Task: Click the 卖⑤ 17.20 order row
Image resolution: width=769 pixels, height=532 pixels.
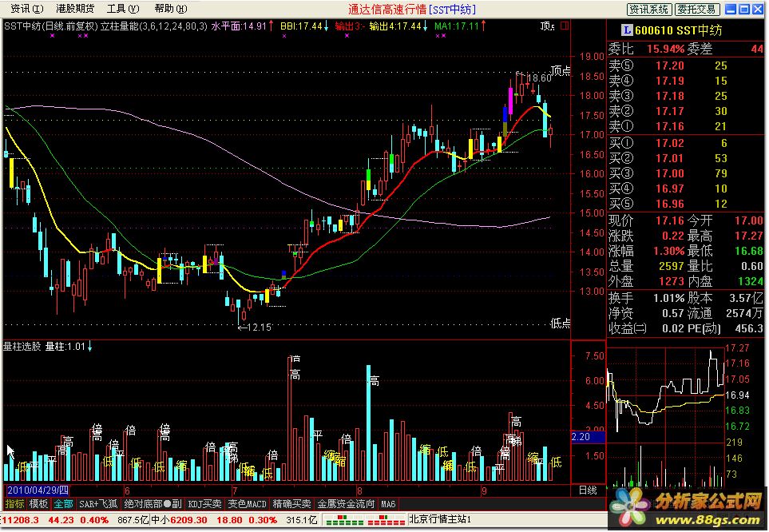Action: 685,66
